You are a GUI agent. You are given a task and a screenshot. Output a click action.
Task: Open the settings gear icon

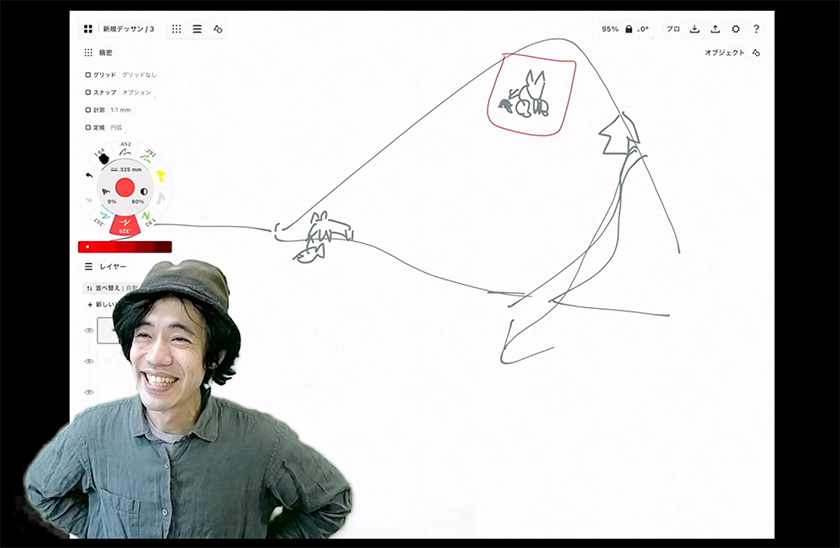point(736,29)
